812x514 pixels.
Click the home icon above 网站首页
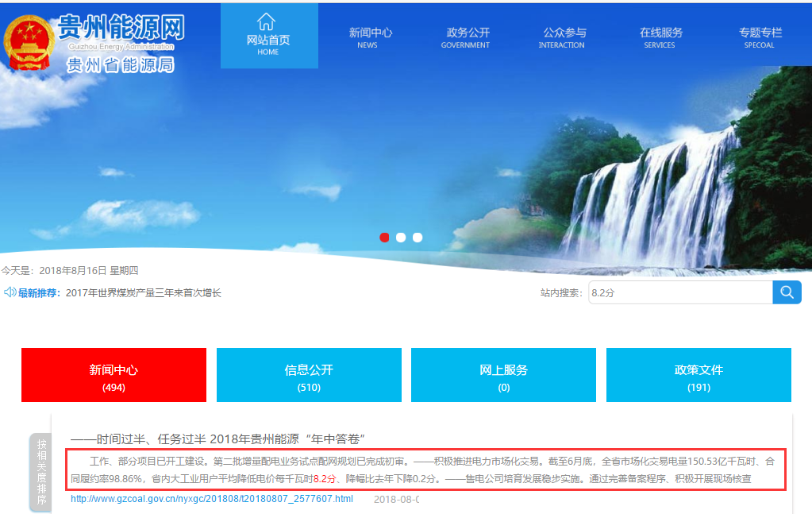point(267,21)
